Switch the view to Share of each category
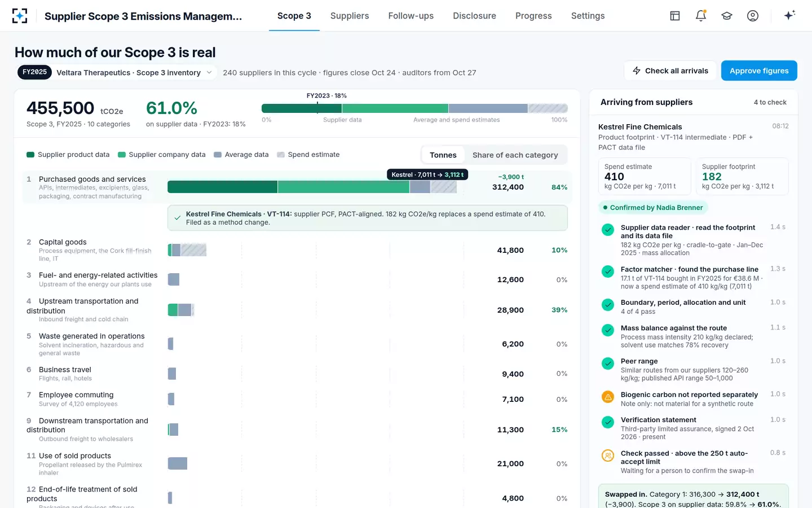812x508 pixels. (515, 155)
